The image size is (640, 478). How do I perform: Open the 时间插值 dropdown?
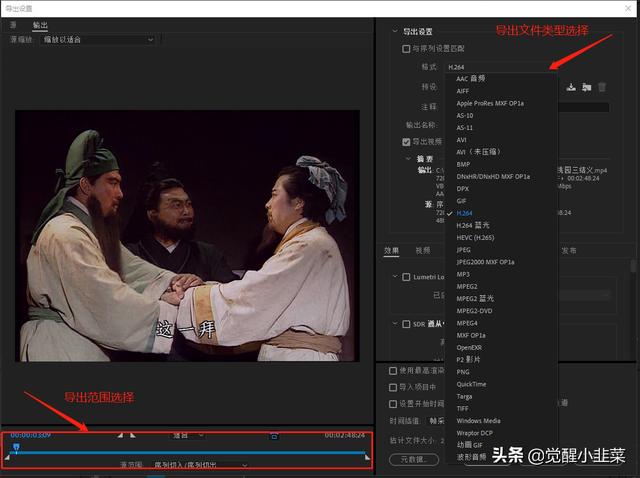tap(436, 420)
